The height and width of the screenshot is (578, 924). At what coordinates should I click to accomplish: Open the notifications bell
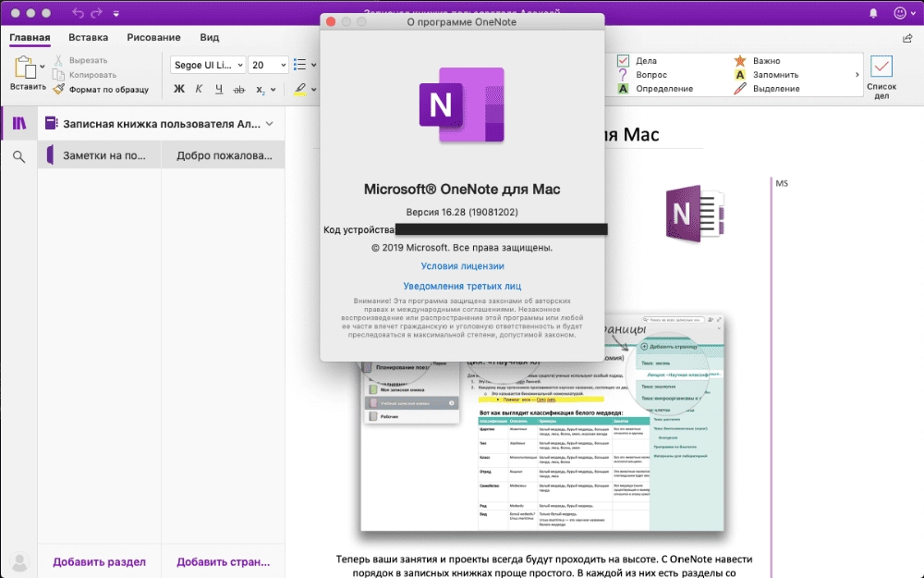(x=873, y=12)
